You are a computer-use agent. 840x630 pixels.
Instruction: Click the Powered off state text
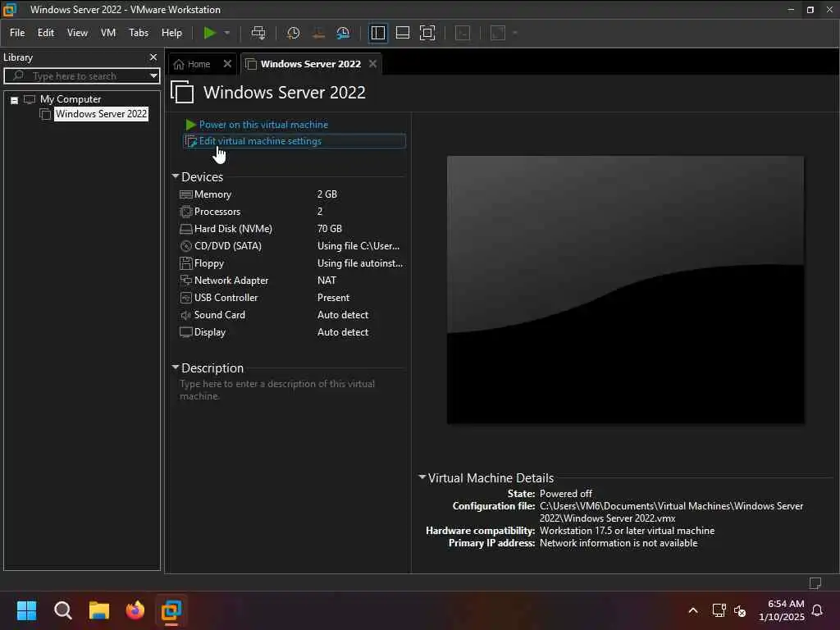coord(566,493)
